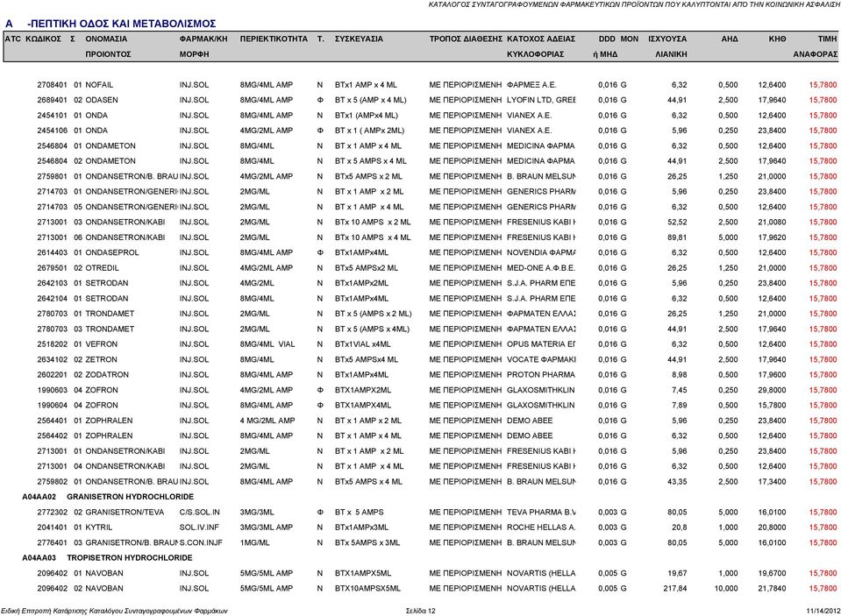Click the 'ΚΑΤΟΧΟΣ ΑΔΕΙΑΣ ΚΥΚΛΟΦΟΡΙΑΣ' column header

[x=540, y=46]
